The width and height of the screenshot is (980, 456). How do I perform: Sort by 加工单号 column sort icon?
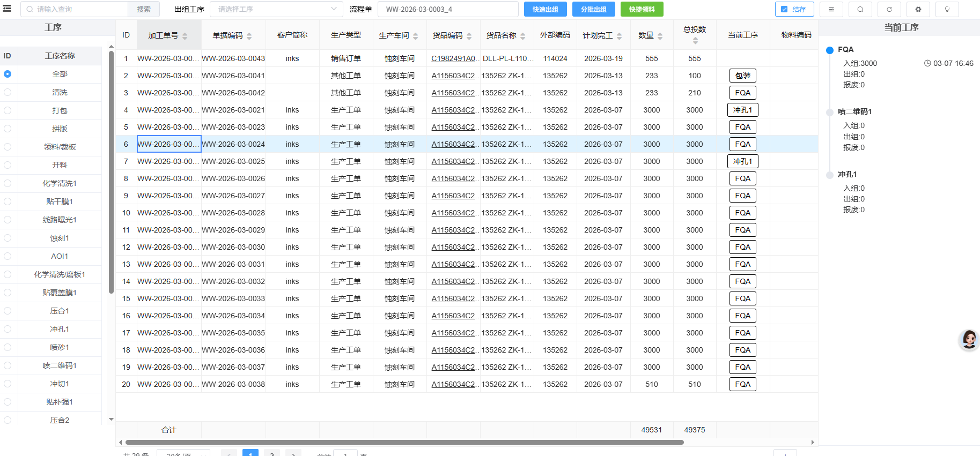click(185, 36)
